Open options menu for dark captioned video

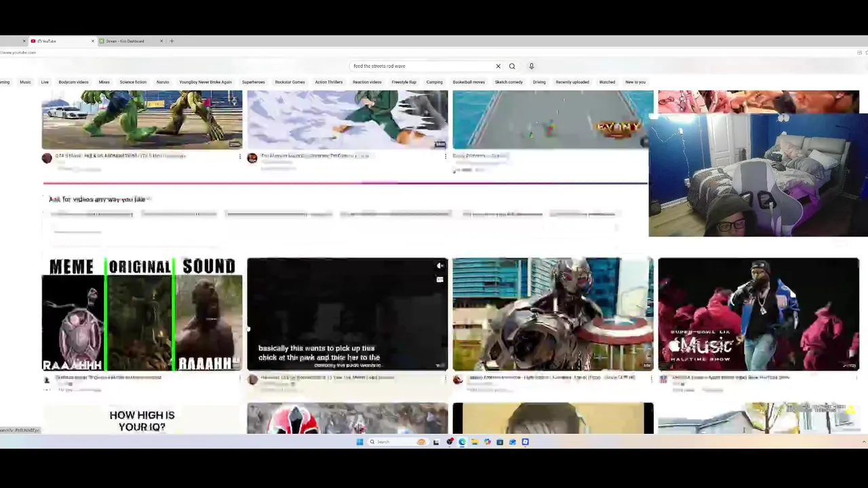click(446, 379)
